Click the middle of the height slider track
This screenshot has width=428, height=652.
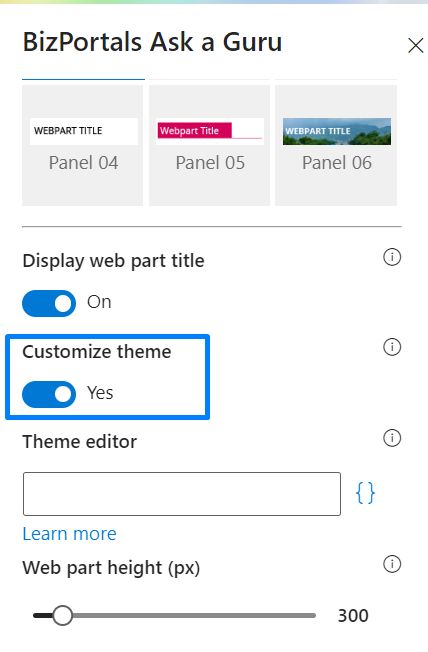click(x=175, y=615)
